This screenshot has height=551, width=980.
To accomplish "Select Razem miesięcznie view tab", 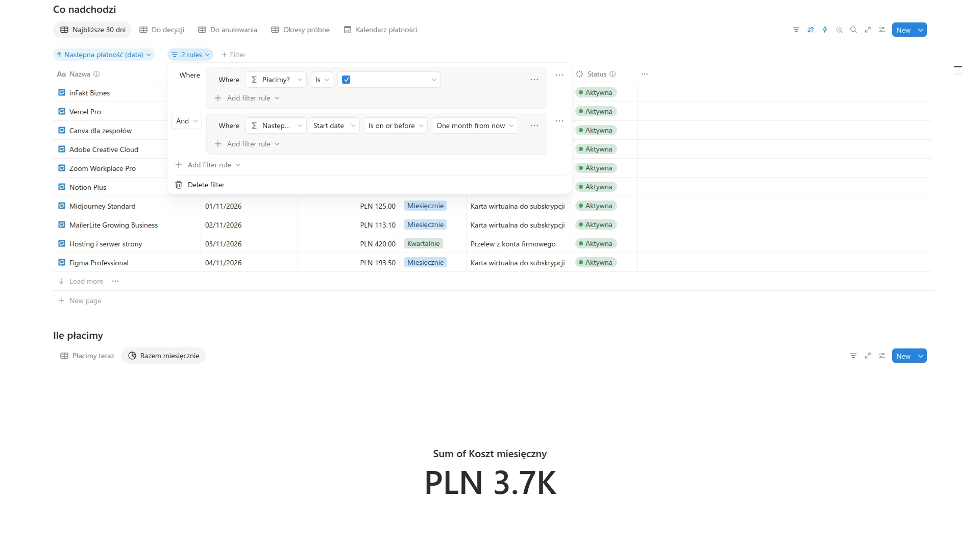I will click(163, 356).
